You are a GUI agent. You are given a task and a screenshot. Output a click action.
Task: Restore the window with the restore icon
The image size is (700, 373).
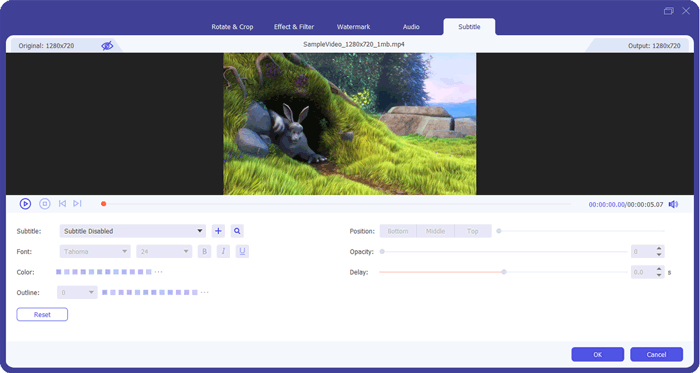pyautogui.click(x=668, y=11)
